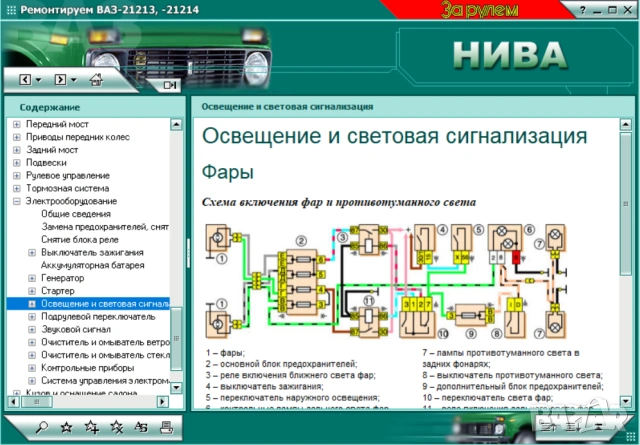Expand the Контрольные приборы node
Screen dimensions: 640x445
[x=32, y=368]
